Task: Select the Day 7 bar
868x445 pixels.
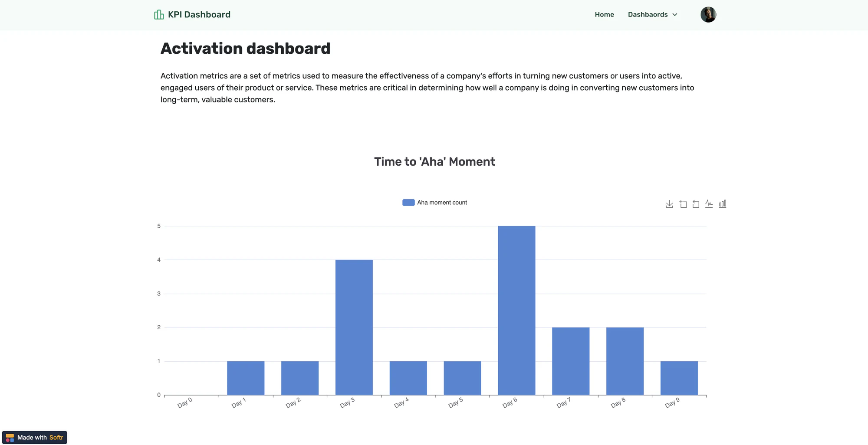Action: [571, 361]
